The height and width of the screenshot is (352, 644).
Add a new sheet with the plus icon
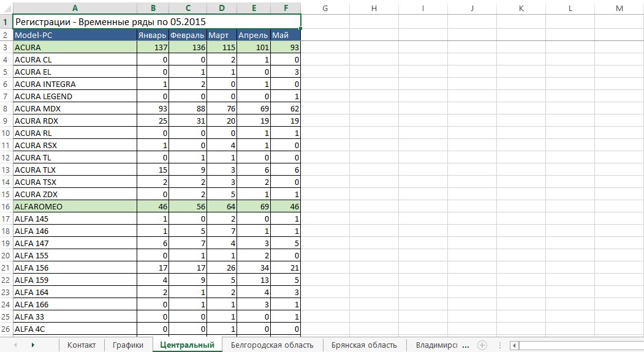click(483, 345)
